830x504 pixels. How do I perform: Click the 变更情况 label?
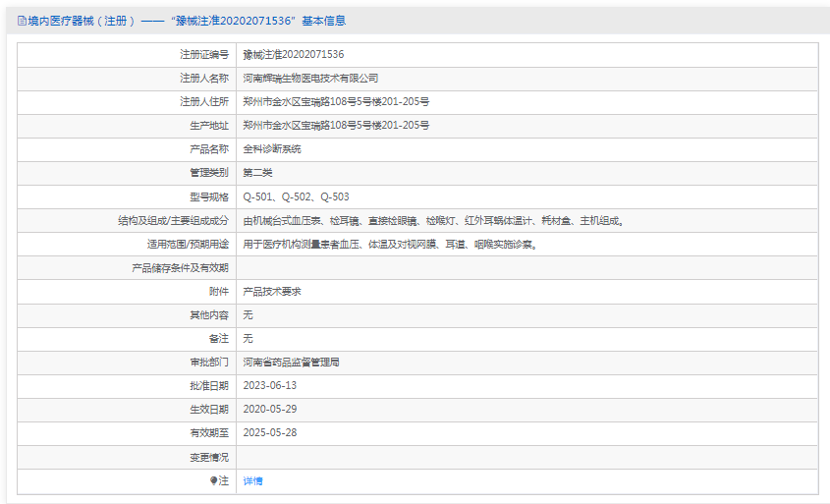tap(209, 457)
